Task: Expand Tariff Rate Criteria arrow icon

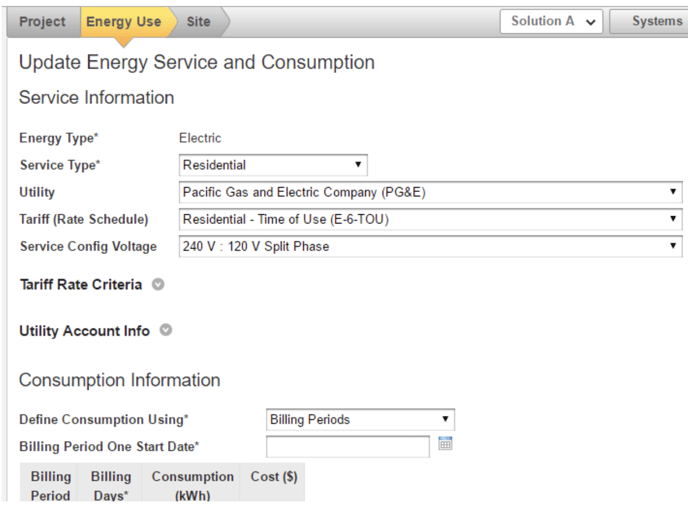Action: point(158,285)
